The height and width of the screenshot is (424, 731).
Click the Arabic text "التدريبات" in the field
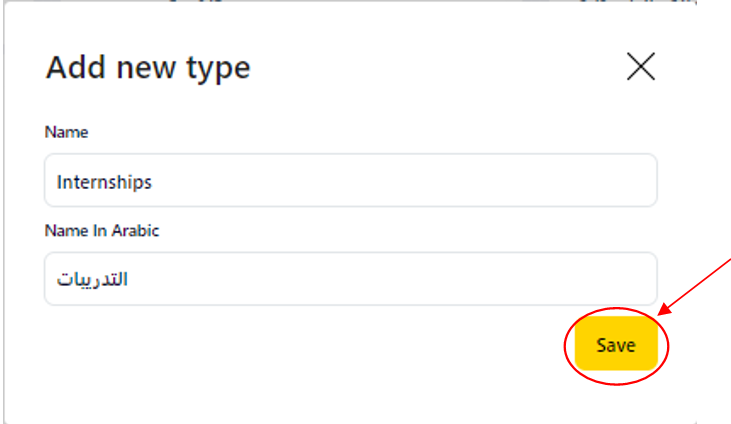click(x=92, y=279)
